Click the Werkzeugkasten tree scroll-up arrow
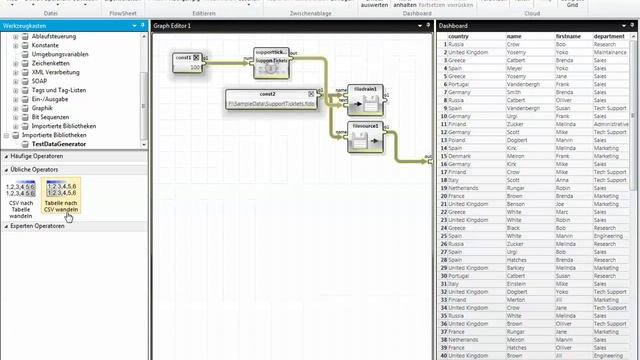The width and height of the screenshot is (640, 360). (144, 36)
